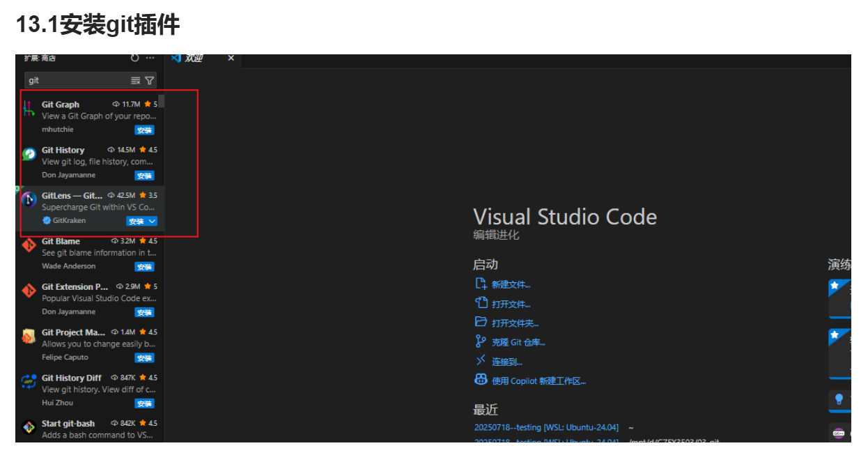868x455 pixels.
Task: Install the Git Extension Pack
Action: 144,312
